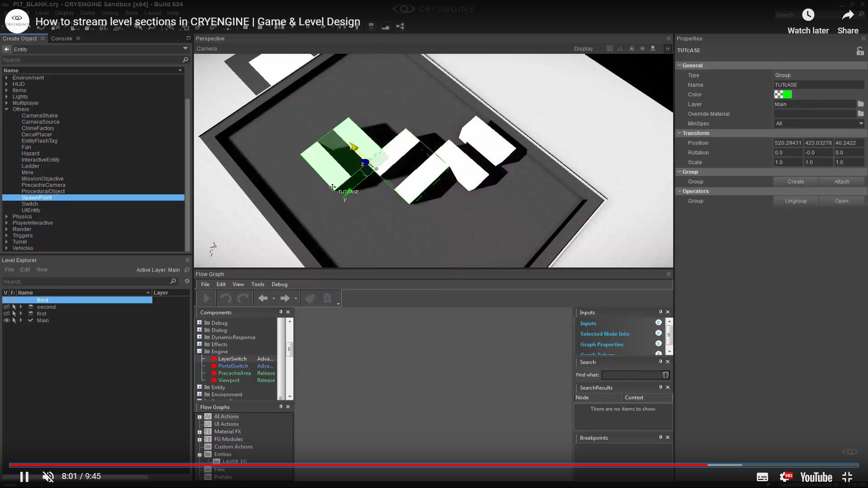The height and width of the screenshot is (488, 868).
Task: Select SpawnPoint in the entity list
Action: [37, 197]
